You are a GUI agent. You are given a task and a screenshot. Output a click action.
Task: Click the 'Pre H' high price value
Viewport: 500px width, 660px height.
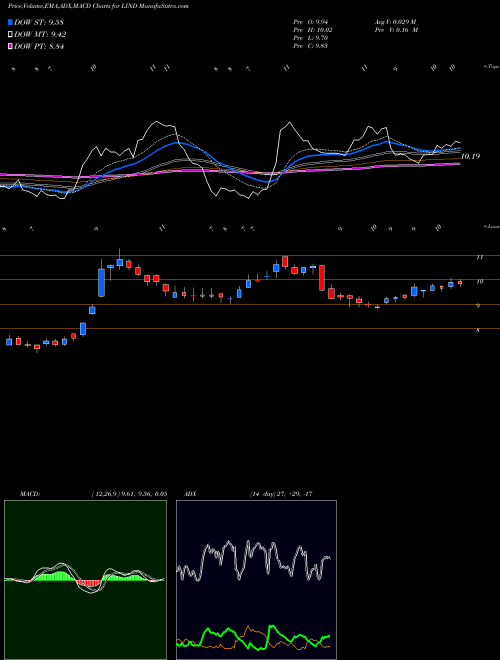click(x=313, y=30)
